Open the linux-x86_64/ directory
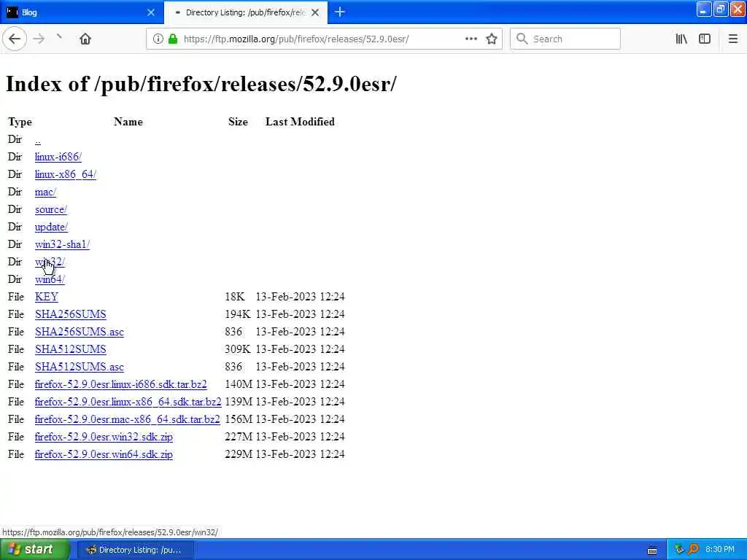 tap(65, 174)
